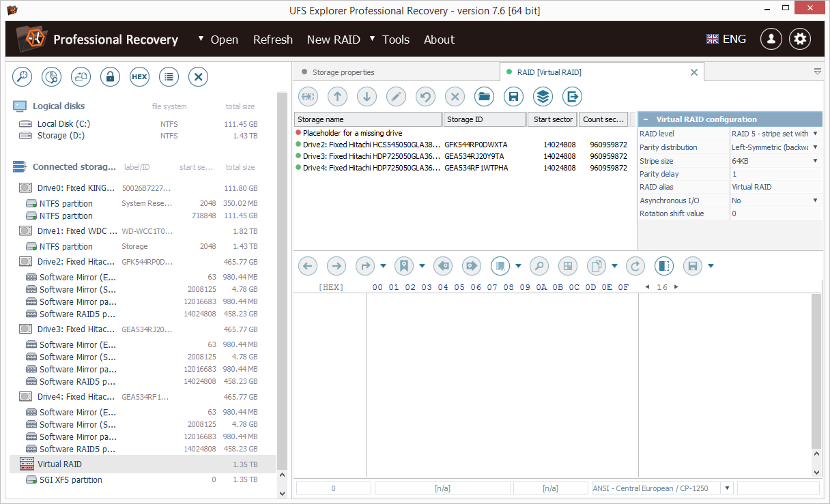Click the go-to position curved arrow icon
This screenshot has height=504, width=830.
(x=365, y=266)
